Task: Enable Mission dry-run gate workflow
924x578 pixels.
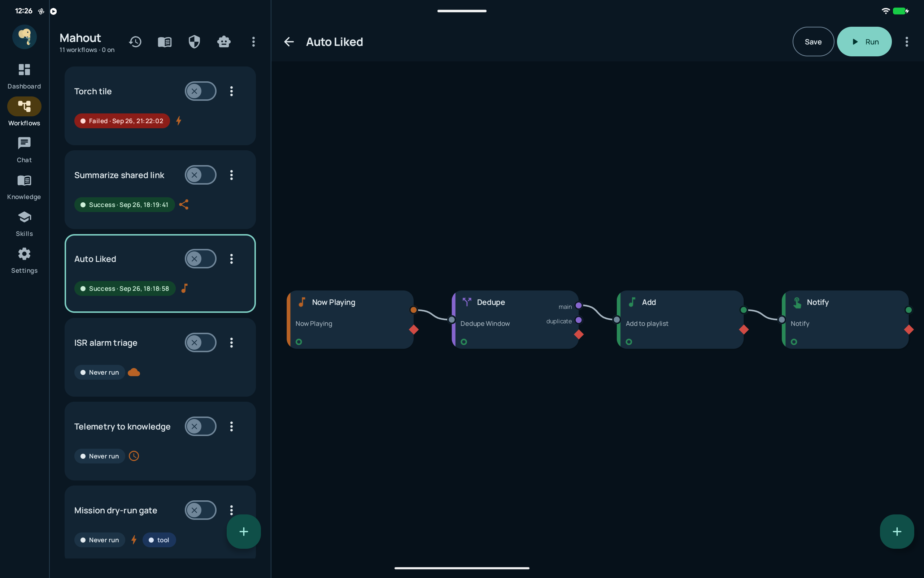Action: [200, 510]
